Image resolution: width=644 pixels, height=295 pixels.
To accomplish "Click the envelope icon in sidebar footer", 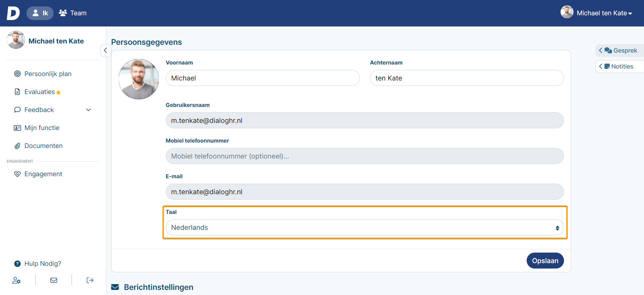I will pos(54,280).
